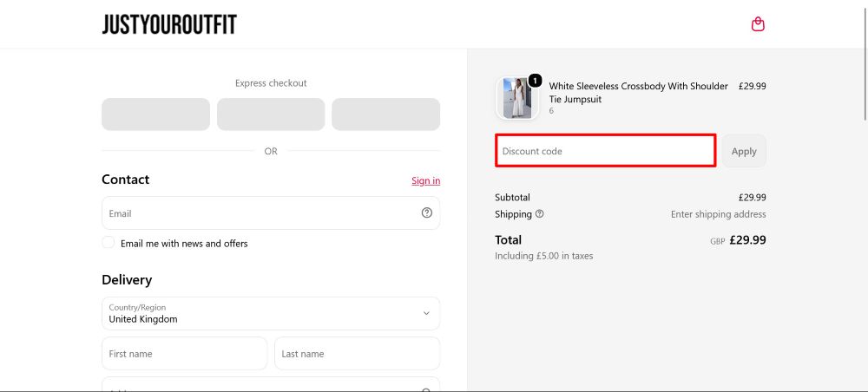
Task: Click the white jumpsuit product thumbnail
Action: click(517, 98)
